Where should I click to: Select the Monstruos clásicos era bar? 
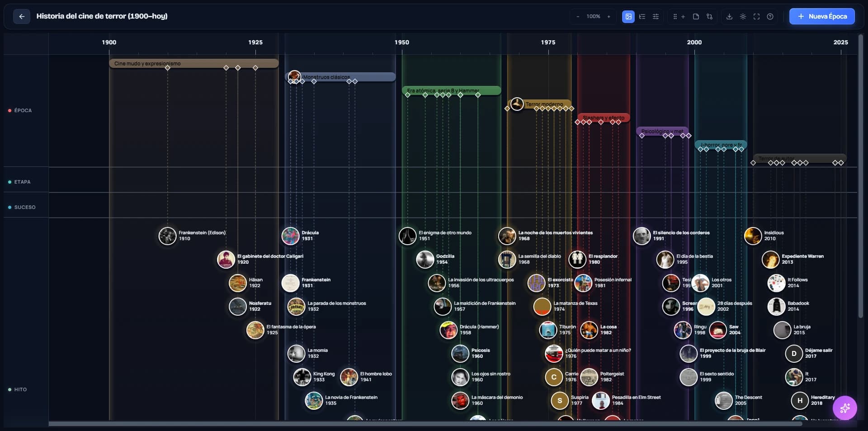pyautogui.click(x=341, y=77)
